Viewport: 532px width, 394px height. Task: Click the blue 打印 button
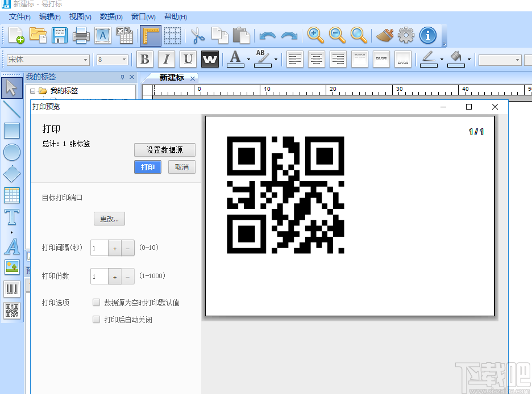148,167
